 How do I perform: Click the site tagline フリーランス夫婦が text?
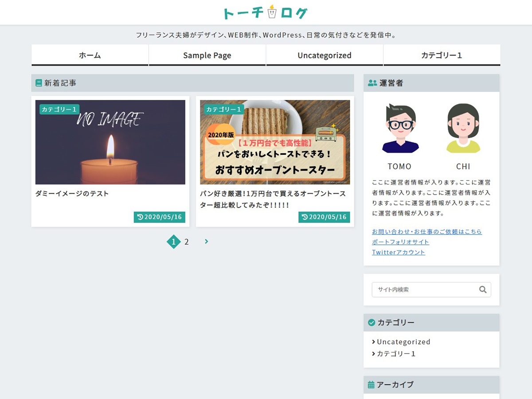tap(266, 35)
